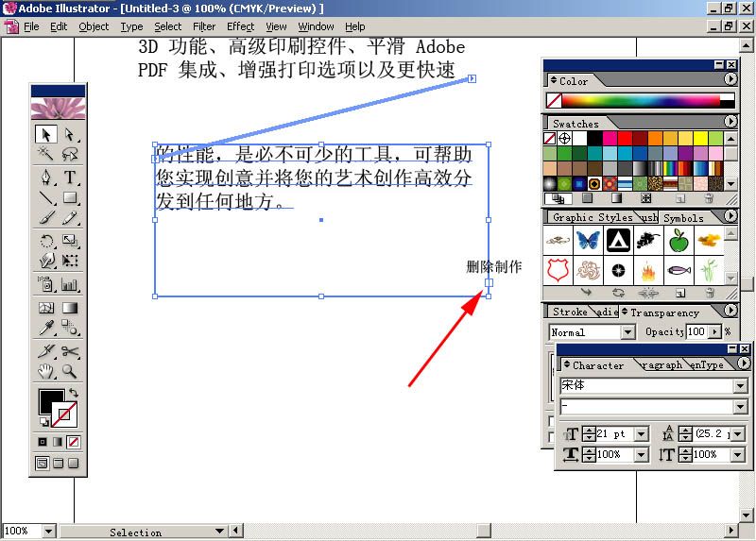Open the Swatches panel options menu
Viewport: 756px width, 541px height.
pyautogui.click(x=730, y=122)
